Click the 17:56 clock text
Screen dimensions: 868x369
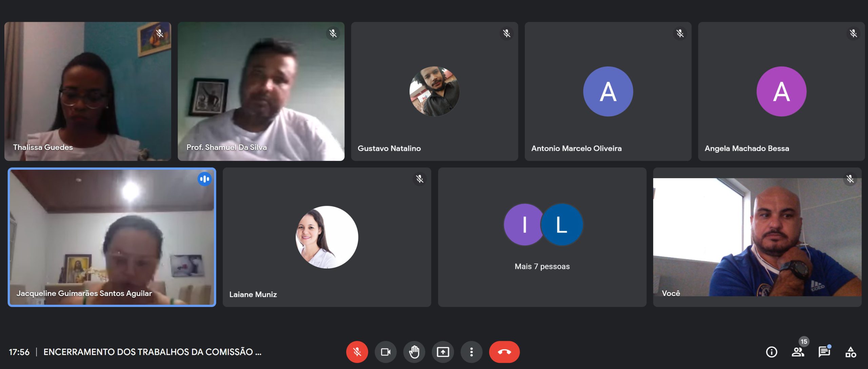tap(19, 352)
